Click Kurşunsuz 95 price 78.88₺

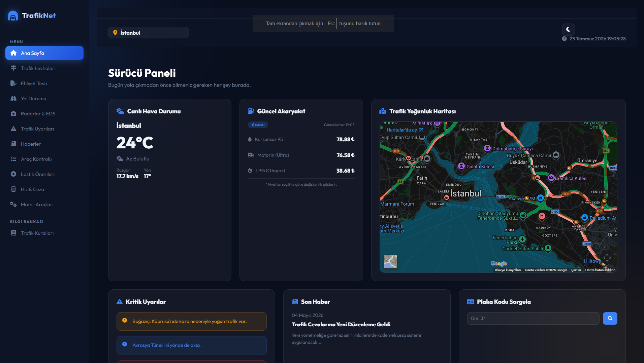coord(345,139)
